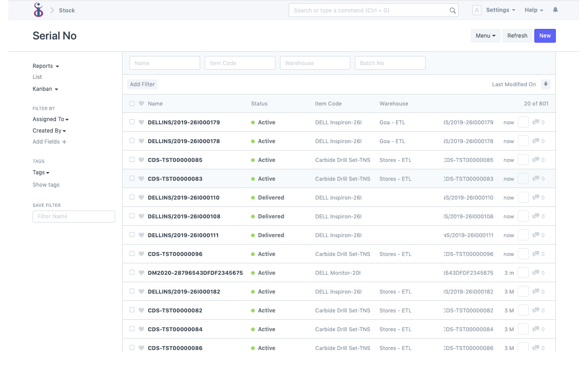Image resolution: width=588 pixels, height=367 pixels.
Task: Open notifications via the bell icon
Action: (x=555, y=10)
